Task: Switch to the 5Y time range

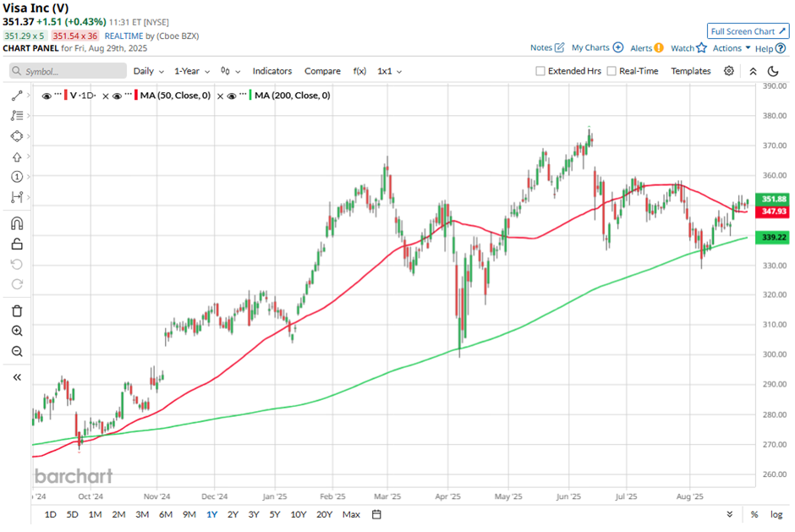Action: click(274, 514)
